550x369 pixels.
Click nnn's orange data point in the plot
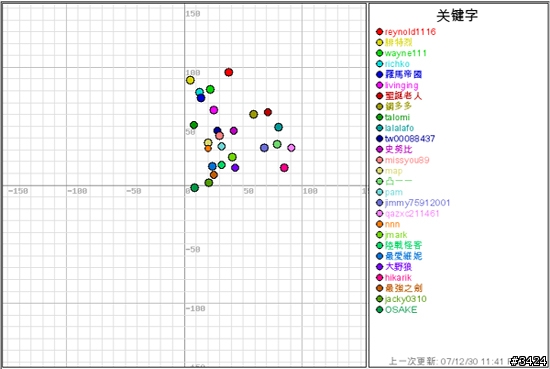[x=208, y=148]
